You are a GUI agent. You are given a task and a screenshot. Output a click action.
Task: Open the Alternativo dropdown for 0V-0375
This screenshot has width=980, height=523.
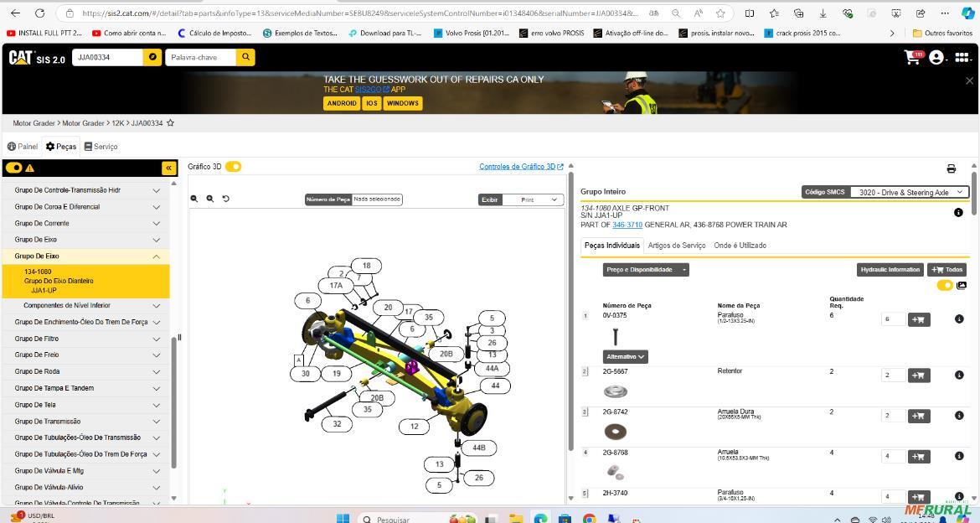(x=625, y=356)
